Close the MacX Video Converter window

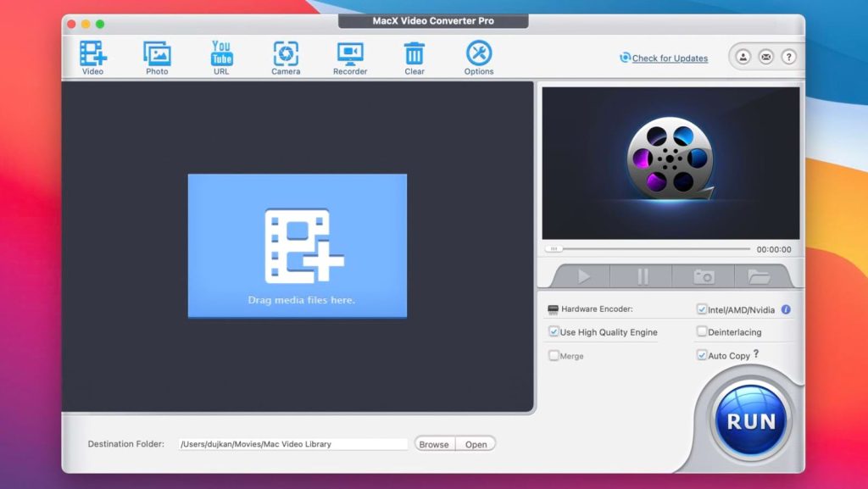(x=71, y=24)
